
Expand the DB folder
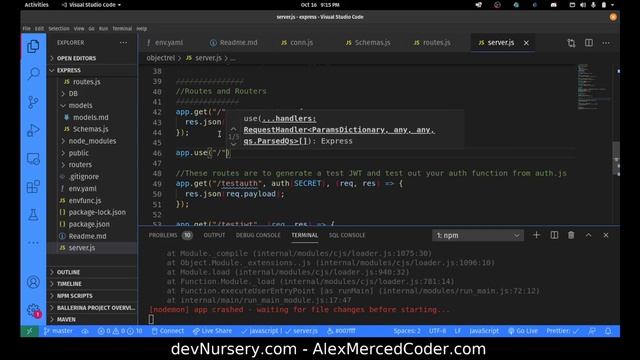pos(92,93)
